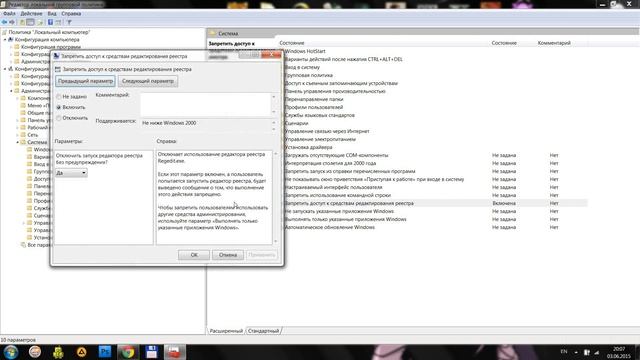Click the Комментарий text field
Screen dimensions: 640x360
click(206, 104)
